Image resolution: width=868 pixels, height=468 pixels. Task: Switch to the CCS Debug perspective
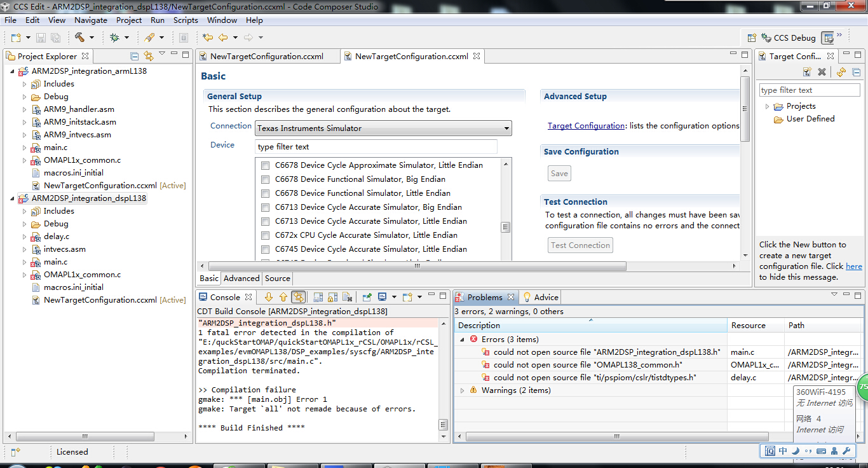(788, 38)
